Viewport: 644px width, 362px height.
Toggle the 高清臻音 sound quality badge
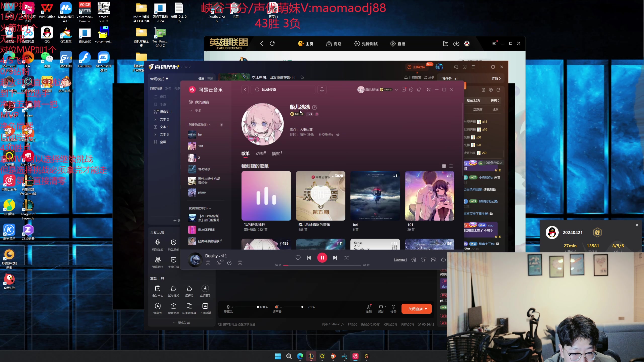400,260
